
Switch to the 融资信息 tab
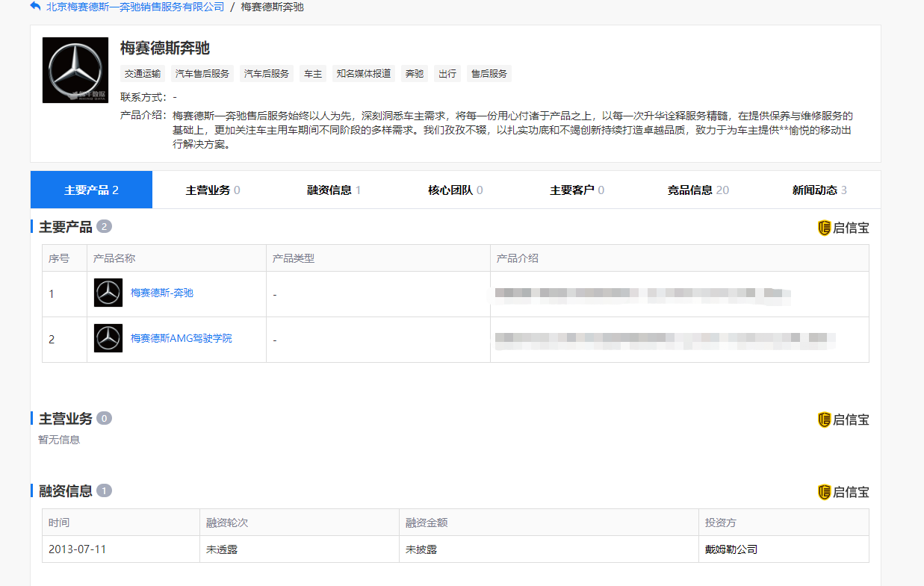tap(334, 190)
